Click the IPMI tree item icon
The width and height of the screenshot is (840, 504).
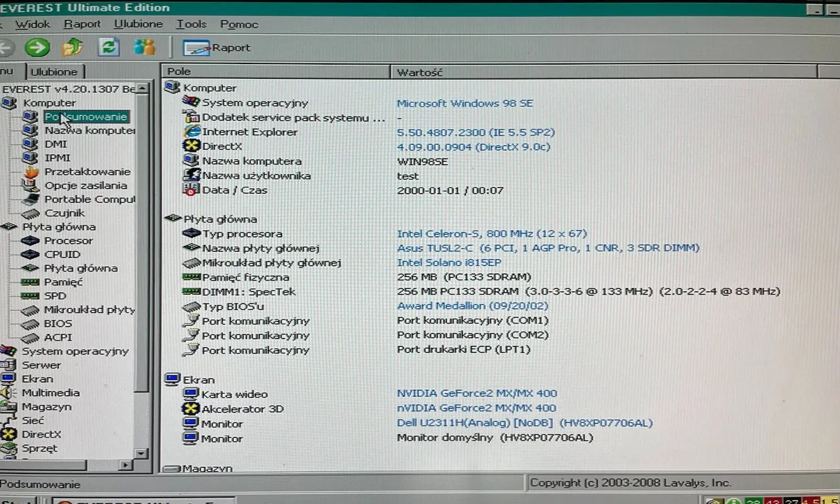[30, 157]
